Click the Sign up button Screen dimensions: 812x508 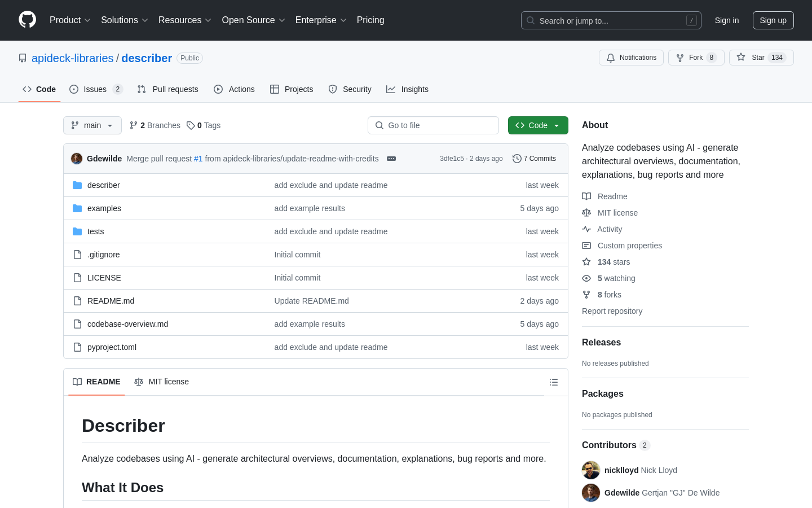773,20
